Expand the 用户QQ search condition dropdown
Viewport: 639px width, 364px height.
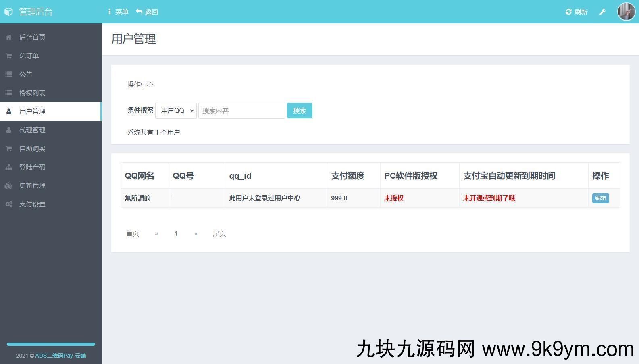(x=176, y=110)
